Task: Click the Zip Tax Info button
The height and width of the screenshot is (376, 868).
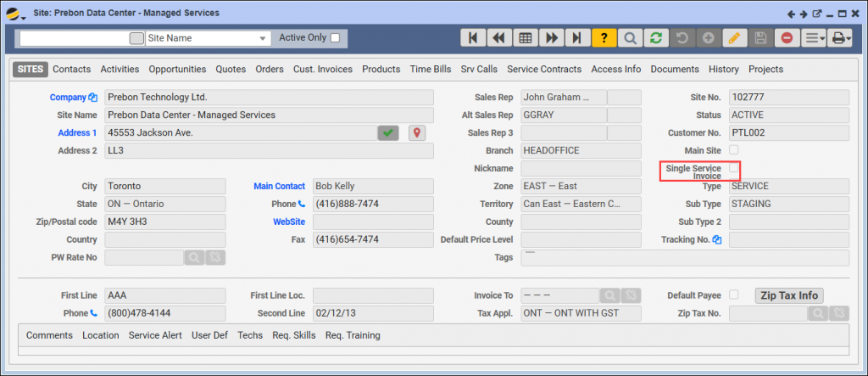Action: coord(788,295)
